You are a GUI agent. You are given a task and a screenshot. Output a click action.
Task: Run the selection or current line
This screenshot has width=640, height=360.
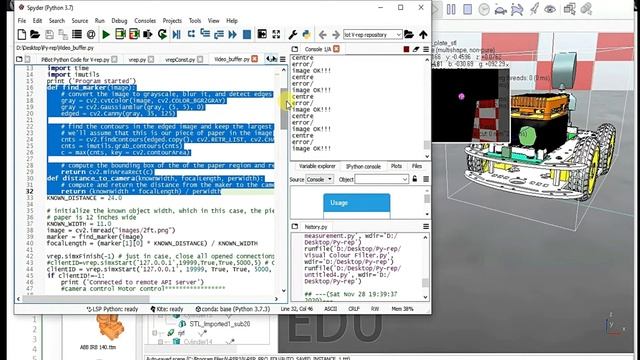[148, 34]
